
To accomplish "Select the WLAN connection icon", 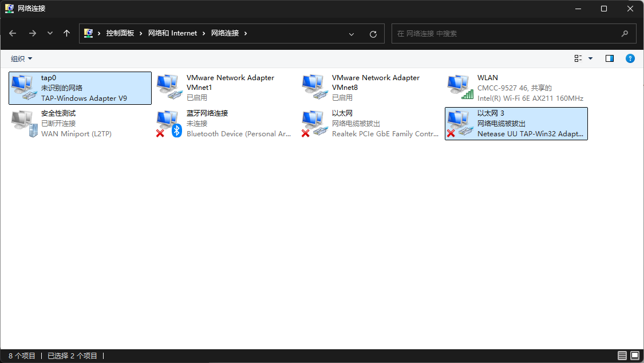I will (460, 88).
